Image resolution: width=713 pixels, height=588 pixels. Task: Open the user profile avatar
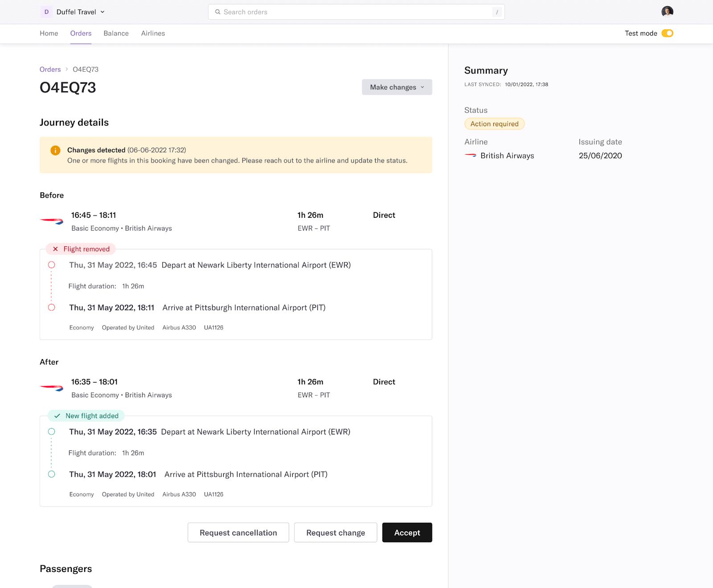667,12
